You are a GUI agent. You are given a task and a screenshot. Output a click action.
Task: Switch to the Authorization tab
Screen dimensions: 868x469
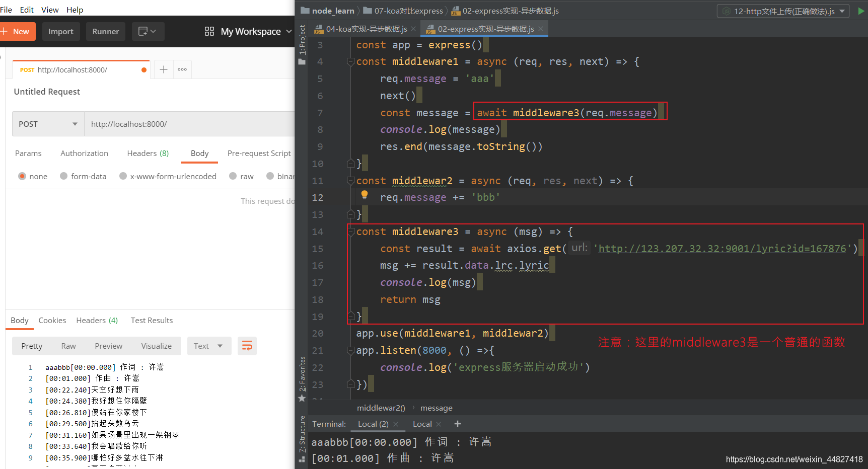tap(84, 153)
